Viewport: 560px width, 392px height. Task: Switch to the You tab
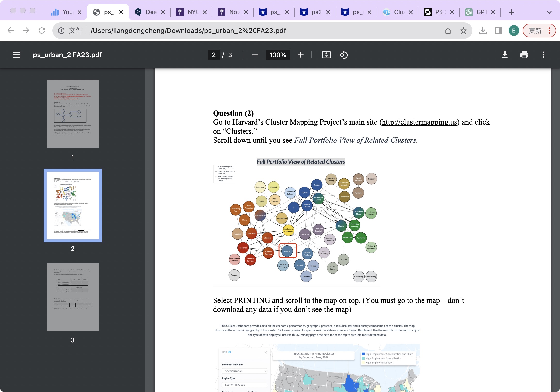(66, 12)
